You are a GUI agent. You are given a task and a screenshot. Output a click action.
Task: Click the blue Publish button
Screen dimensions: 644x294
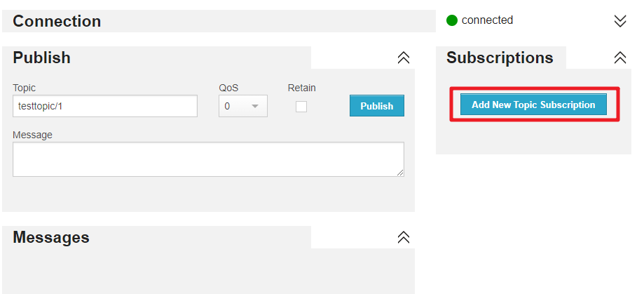pos(376,106)
